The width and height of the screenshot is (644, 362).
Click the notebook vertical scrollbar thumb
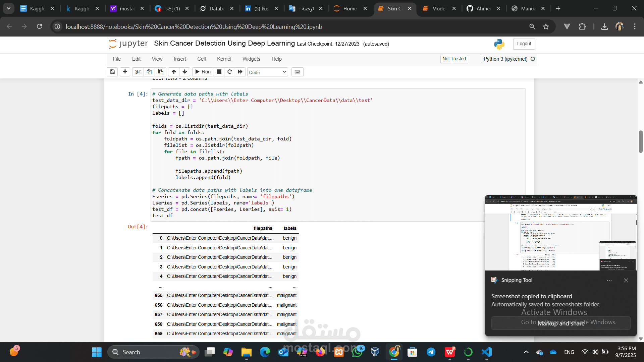641,142
